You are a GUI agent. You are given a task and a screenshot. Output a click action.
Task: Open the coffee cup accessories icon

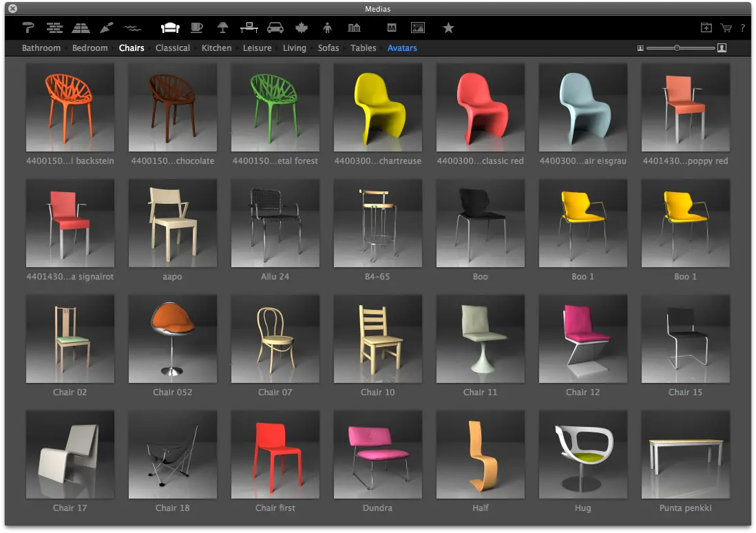click(197, 28)
